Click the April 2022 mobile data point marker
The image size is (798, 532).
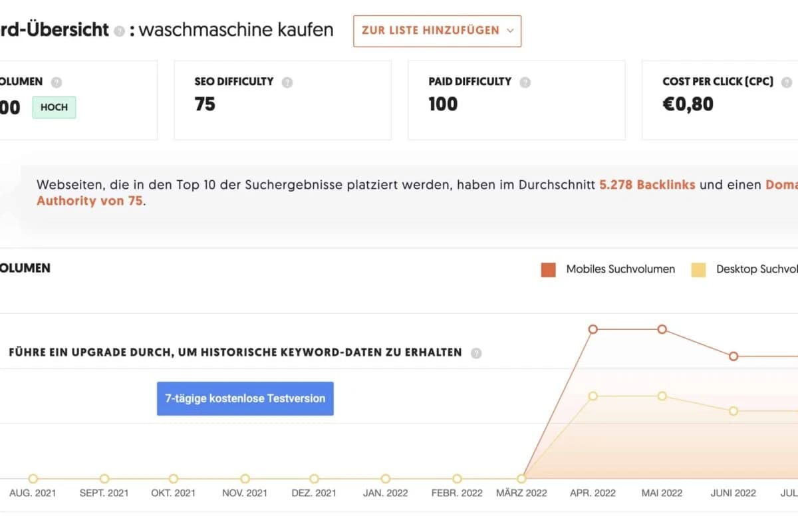pyautogui.click(x=593, y=329)
